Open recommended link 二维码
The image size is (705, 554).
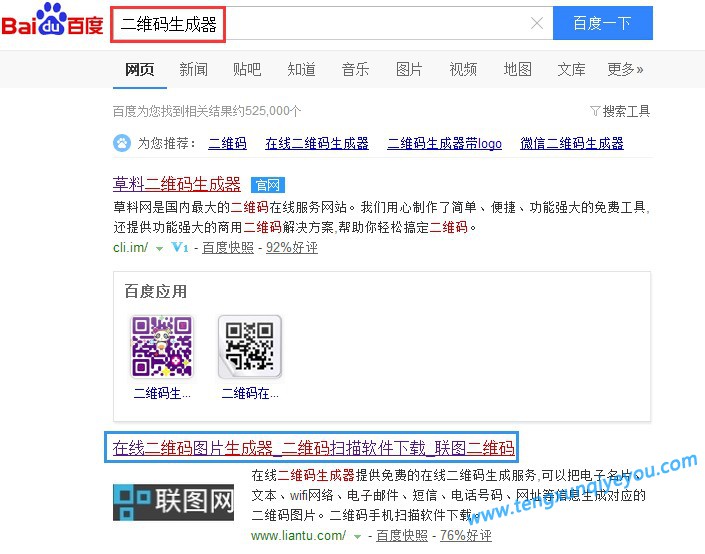pos(228,143)
